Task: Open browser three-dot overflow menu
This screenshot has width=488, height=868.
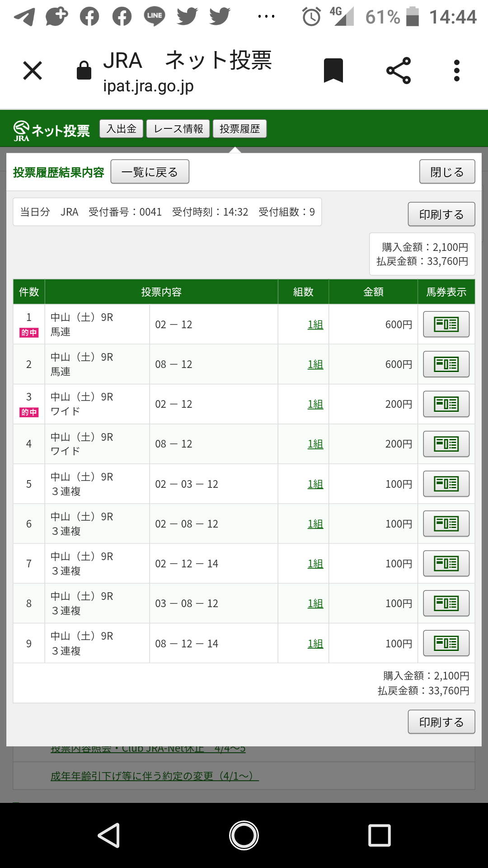Action: tap(457, 71)
